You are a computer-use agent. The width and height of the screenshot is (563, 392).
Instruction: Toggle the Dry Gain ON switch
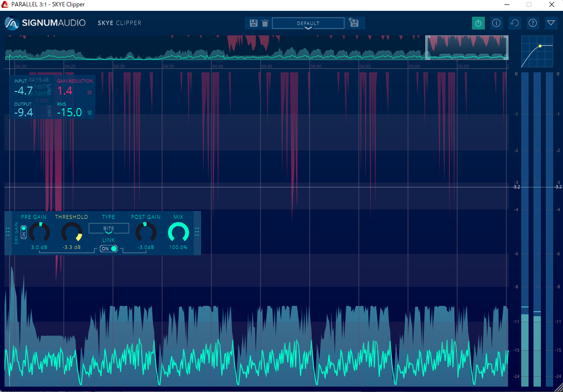coord(24,232)
